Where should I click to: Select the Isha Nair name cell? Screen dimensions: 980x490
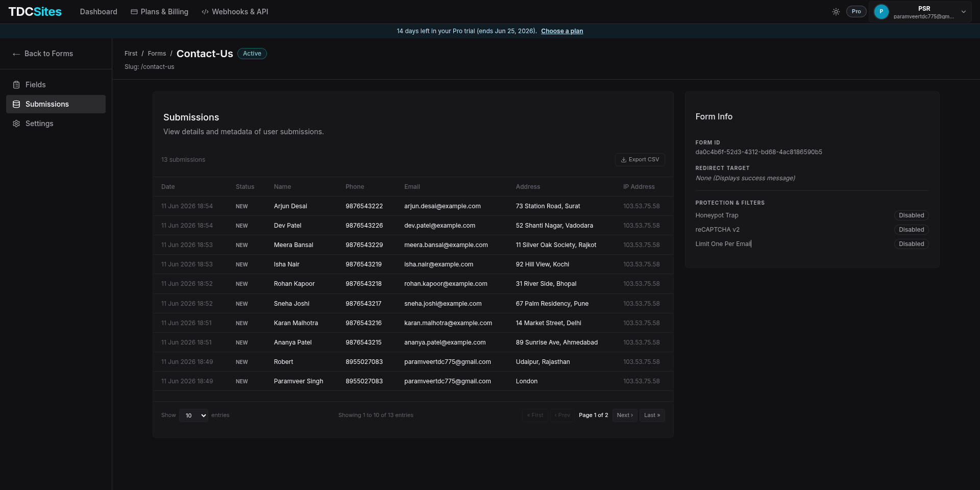(x=286, y=264)
